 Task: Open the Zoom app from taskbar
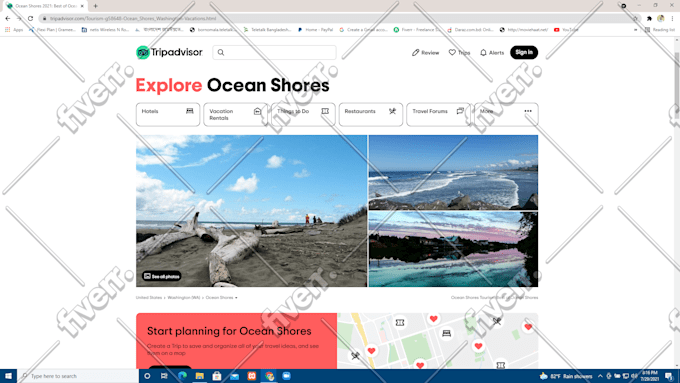(287, 376)
